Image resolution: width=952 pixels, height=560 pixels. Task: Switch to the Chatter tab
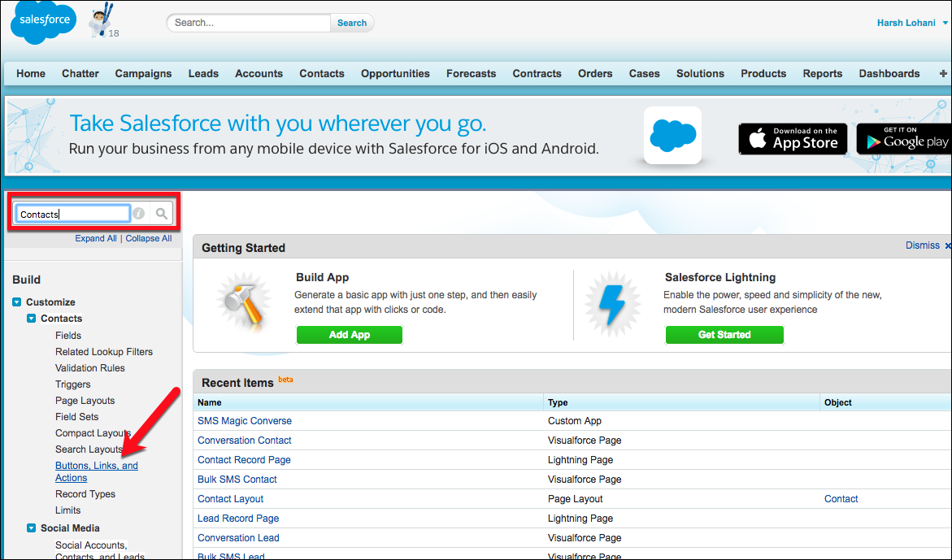tap(80, 73)
